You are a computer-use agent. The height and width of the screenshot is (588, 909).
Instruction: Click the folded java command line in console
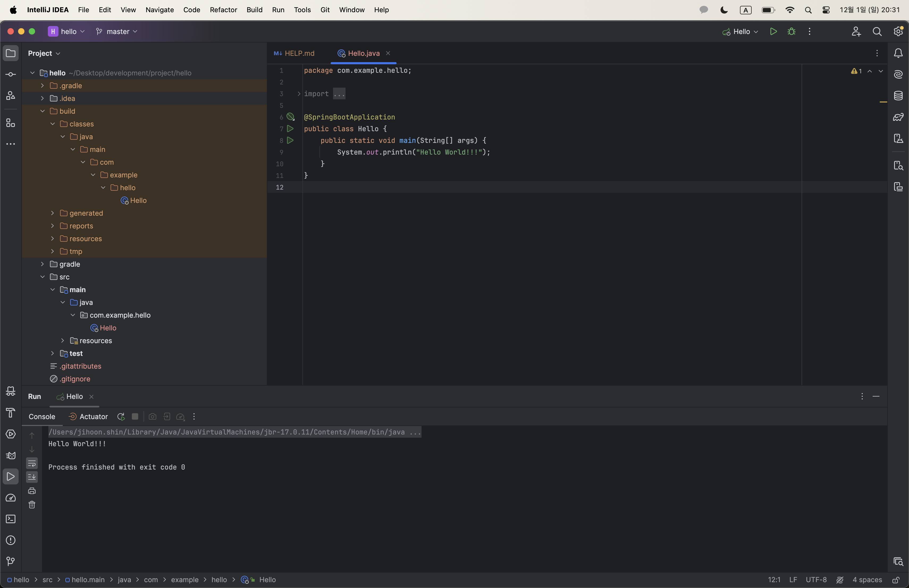coord(234,432)
